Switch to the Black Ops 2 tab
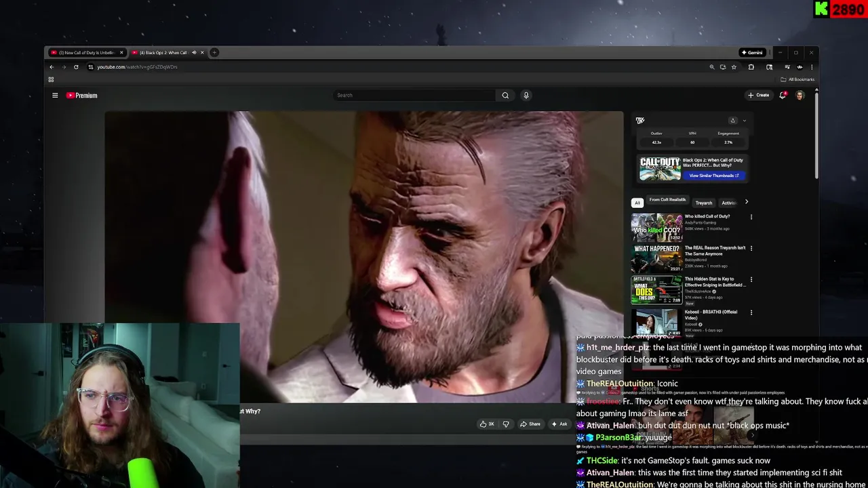Image resolution: width=868 pixels, height=488 pixels. point(167,52)
